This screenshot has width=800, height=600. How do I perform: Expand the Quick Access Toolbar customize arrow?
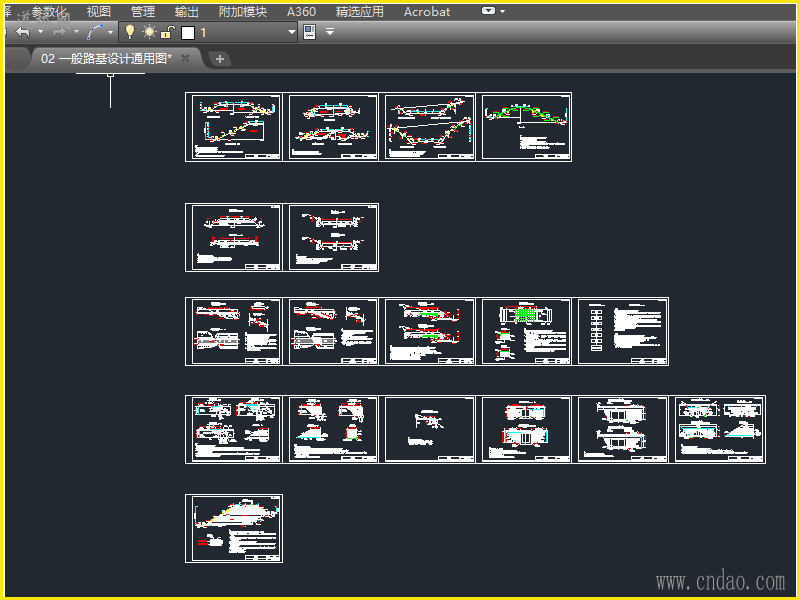click(330, 32)
